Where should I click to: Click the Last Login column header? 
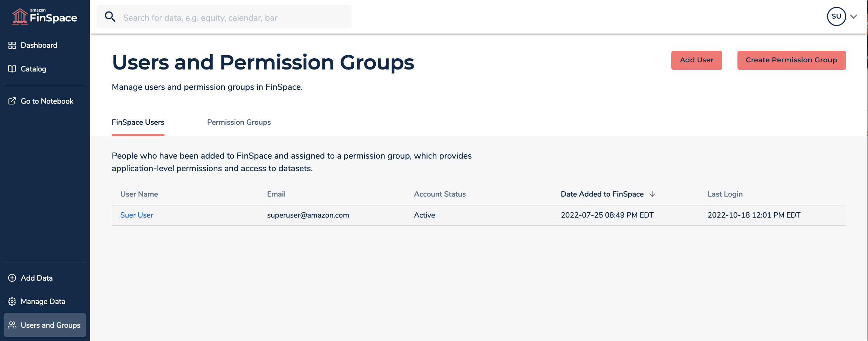[725, 194]
